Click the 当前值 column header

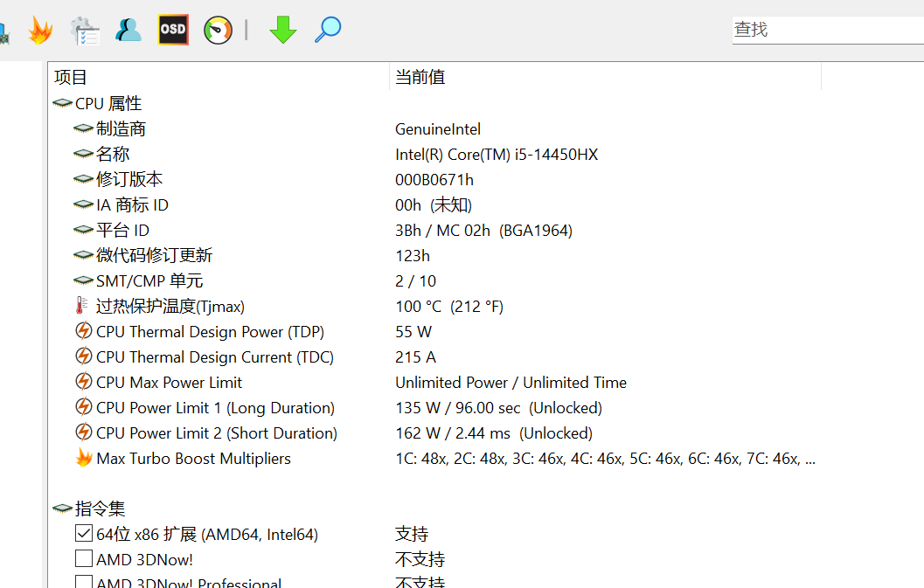605,77
